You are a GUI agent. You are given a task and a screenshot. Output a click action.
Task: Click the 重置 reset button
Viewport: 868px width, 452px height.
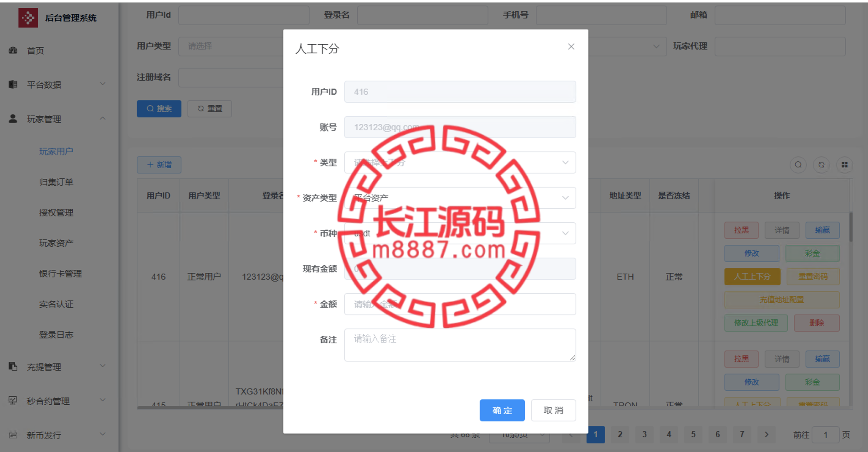click(x=210, y=108)
